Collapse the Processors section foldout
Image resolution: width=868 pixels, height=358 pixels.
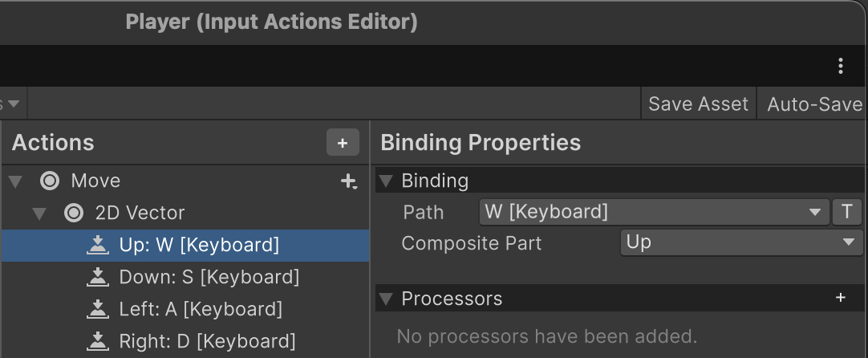coord(387,299)
